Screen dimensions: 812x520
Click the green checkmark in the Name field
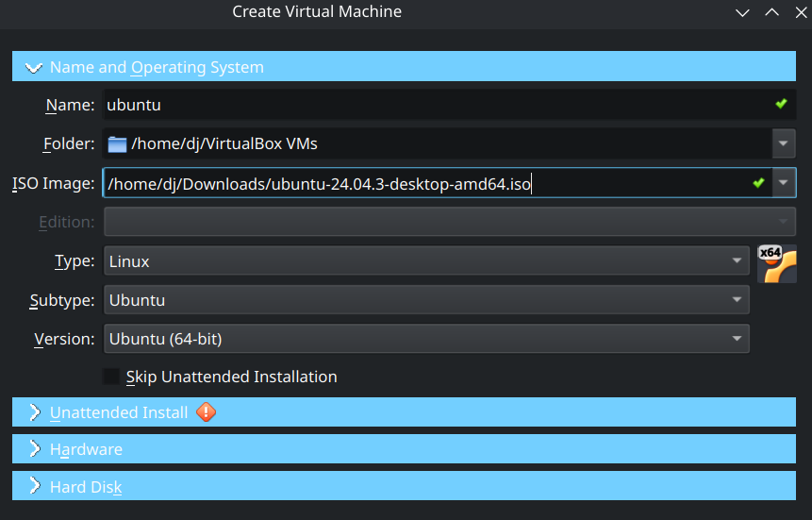click(781, 104)
